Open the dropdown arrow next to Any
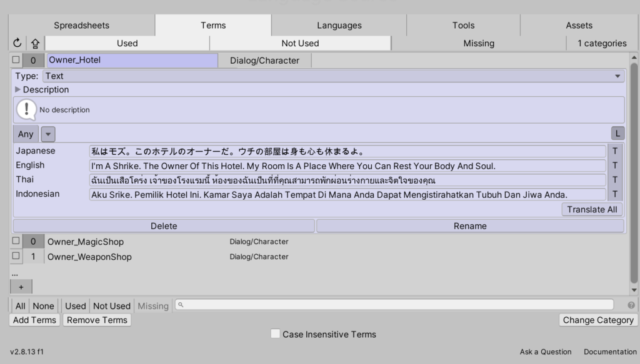 click(x=48, y=134)
